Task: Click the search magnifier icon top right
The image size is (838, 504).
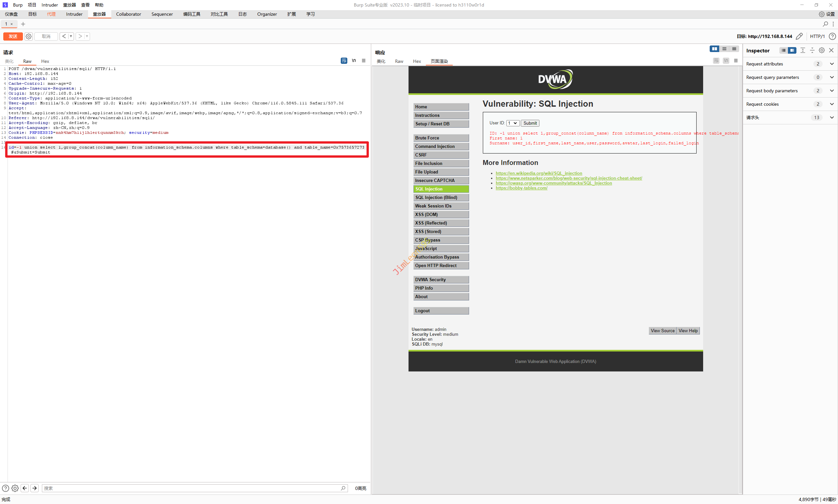Action: tap(825, 24)
